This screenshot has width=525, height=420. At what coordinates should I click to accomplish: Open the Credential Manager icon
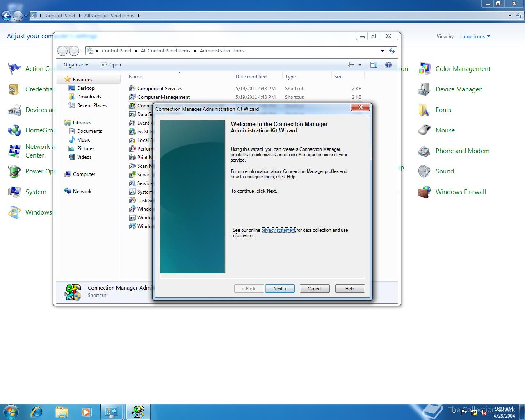[x=14, y=89]
